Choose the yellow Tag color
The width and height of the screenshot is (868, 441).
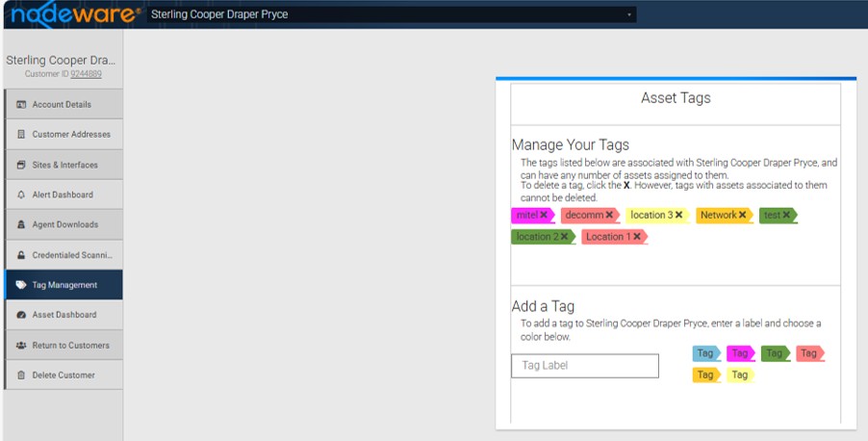click(x=741, y=376)
